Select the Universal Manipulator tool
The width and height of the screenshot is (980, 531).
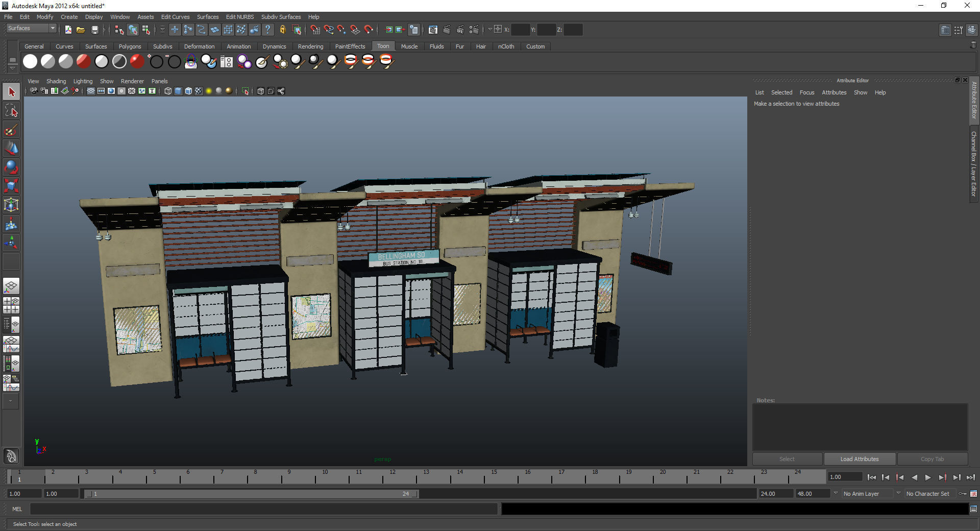[11, 205]
